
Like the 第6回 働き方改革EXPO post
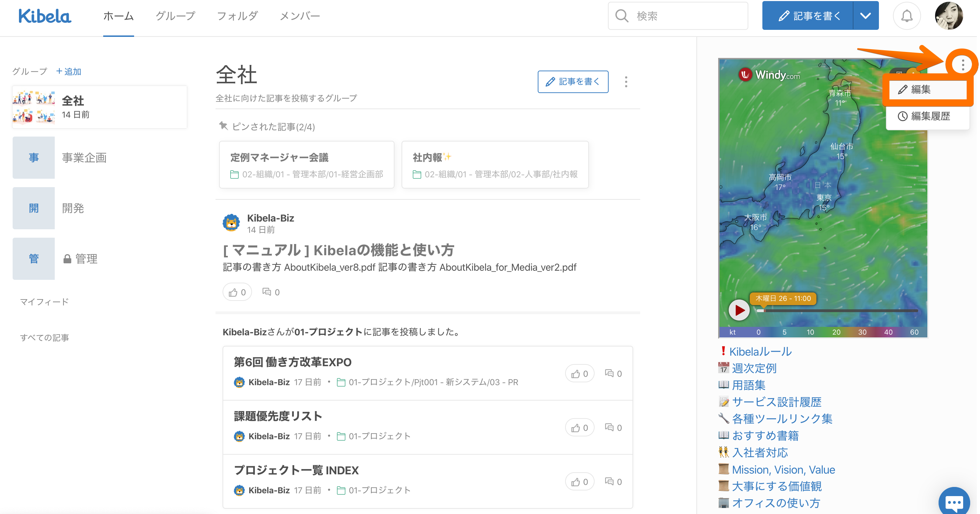580,374
